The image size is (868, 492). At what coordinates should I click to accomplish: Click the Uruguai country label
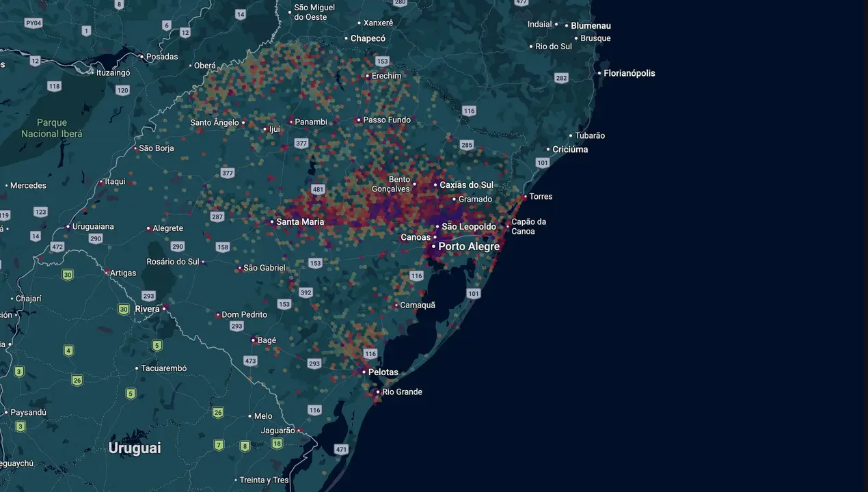pos(135,448)
